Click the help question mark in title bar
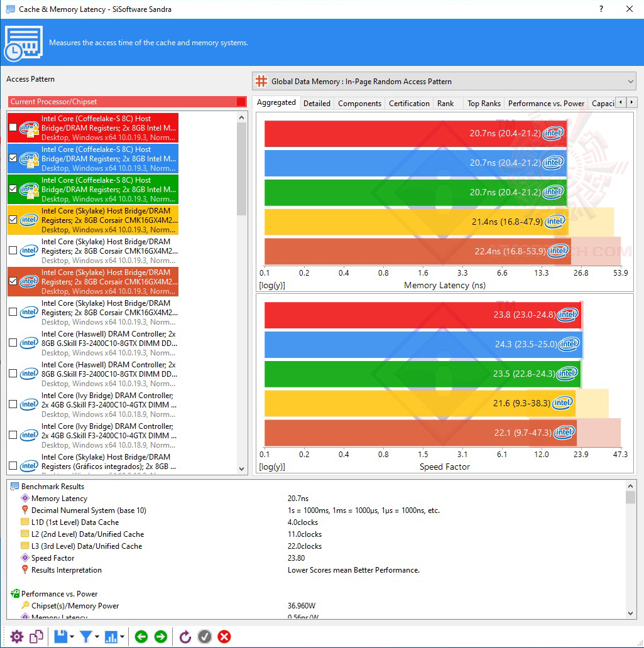Image resolution: width=644 pixels, height=648 pixels. coord(601,9)
